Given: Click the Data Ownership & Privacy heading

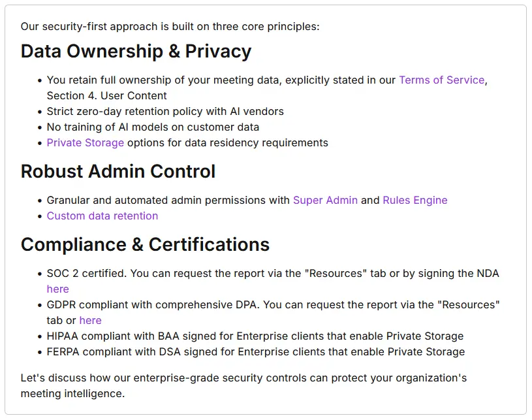Looking at the screenshot, I should (x=136, y=51).
